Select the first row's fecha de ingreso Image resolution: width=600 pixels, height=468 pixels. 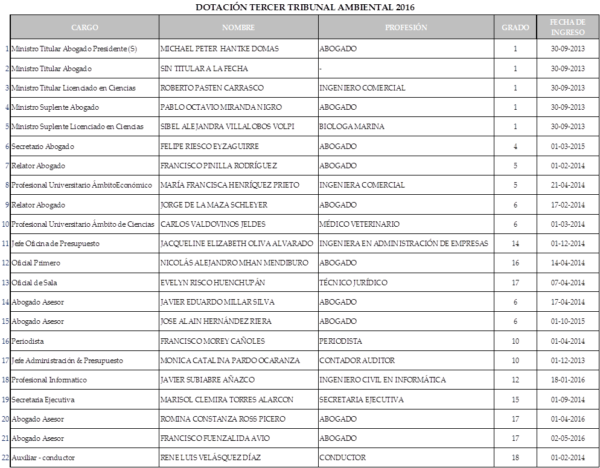[567, 48]
